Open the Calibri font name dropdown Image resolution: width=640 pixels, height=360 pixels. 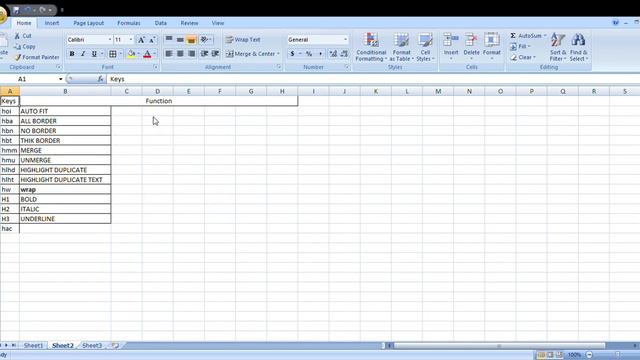pos(109,40)
